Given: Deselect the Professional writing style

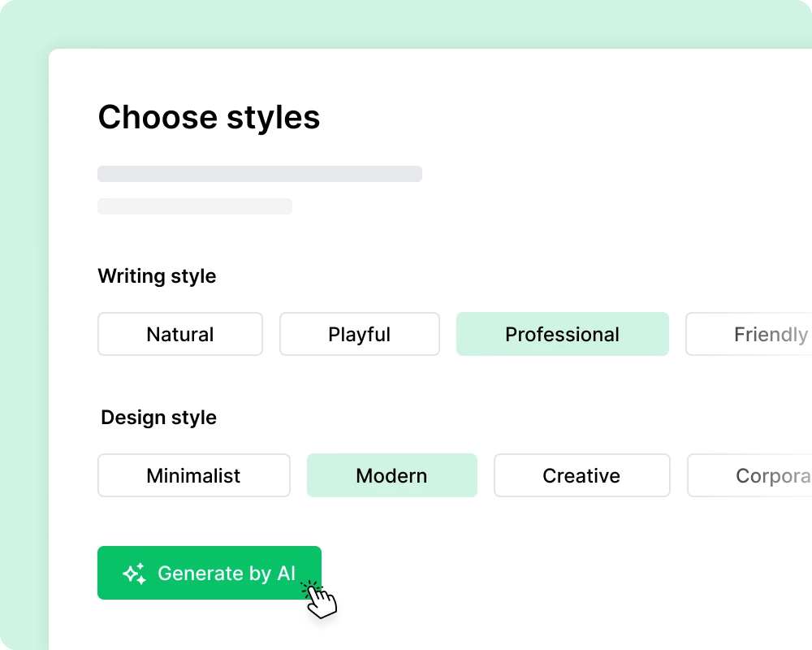Looking at the screenshot, I should tap(562, 334).
